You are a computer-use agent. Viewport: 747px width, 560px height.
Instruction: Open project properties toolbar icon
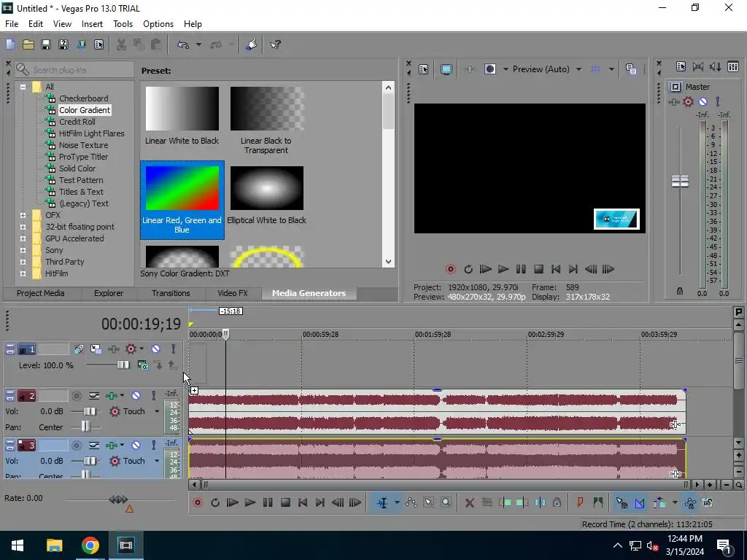click(x=98, y=44)
